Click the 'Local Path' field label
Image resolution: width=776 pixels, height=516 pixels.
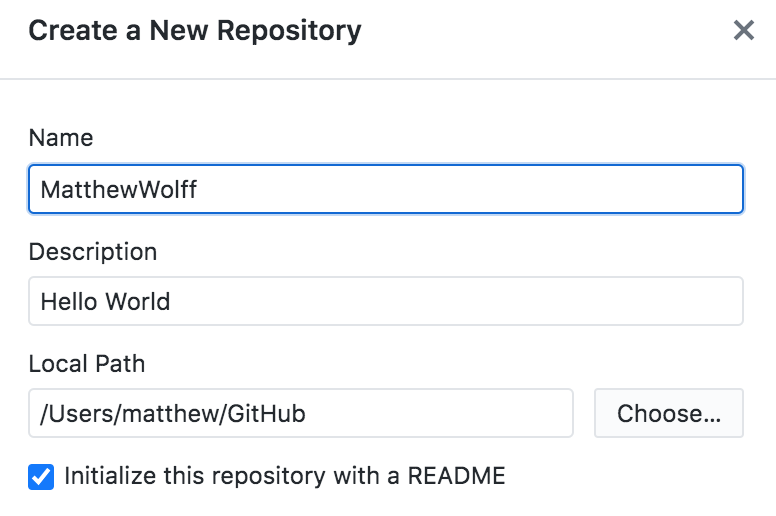point(87,364)
